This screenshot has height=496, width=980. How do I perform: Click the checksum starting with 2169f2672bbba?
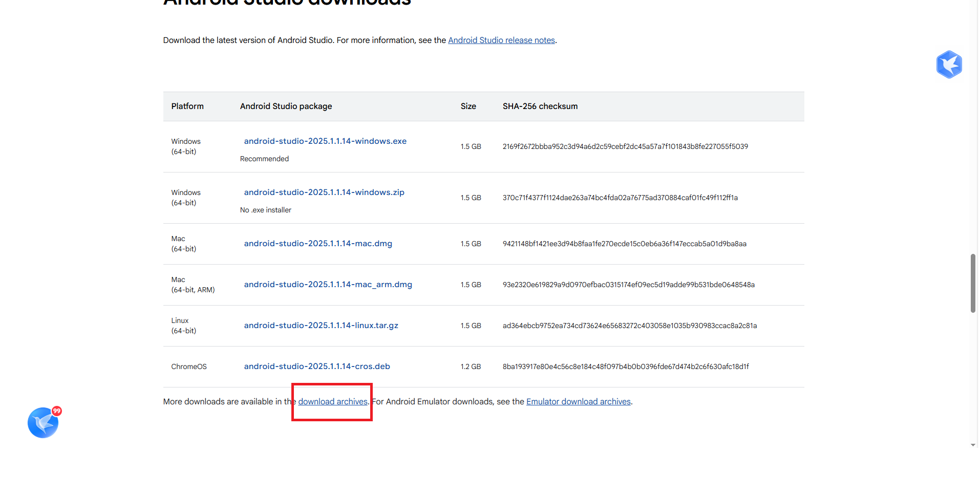coord(625,146)
